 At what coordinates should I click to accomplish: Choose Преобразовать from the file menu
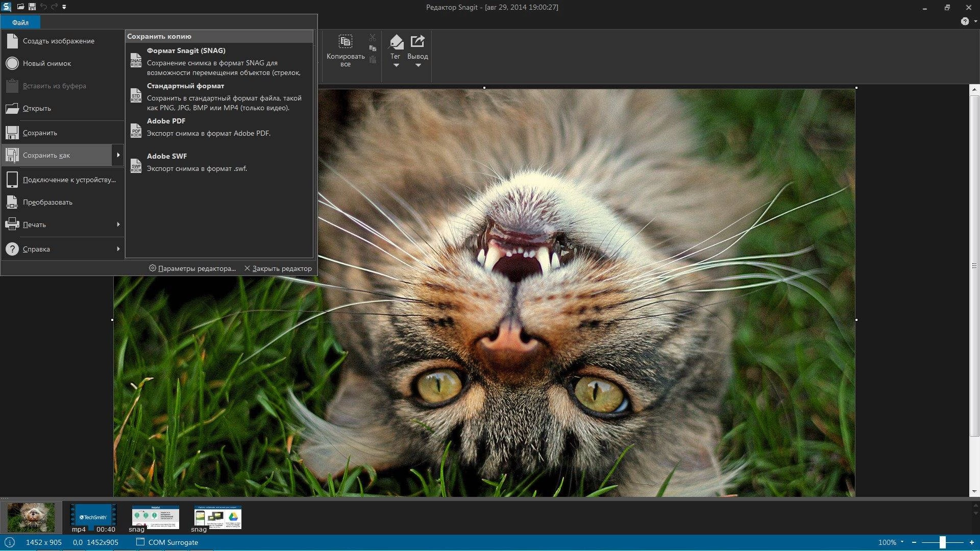[63, 202]
